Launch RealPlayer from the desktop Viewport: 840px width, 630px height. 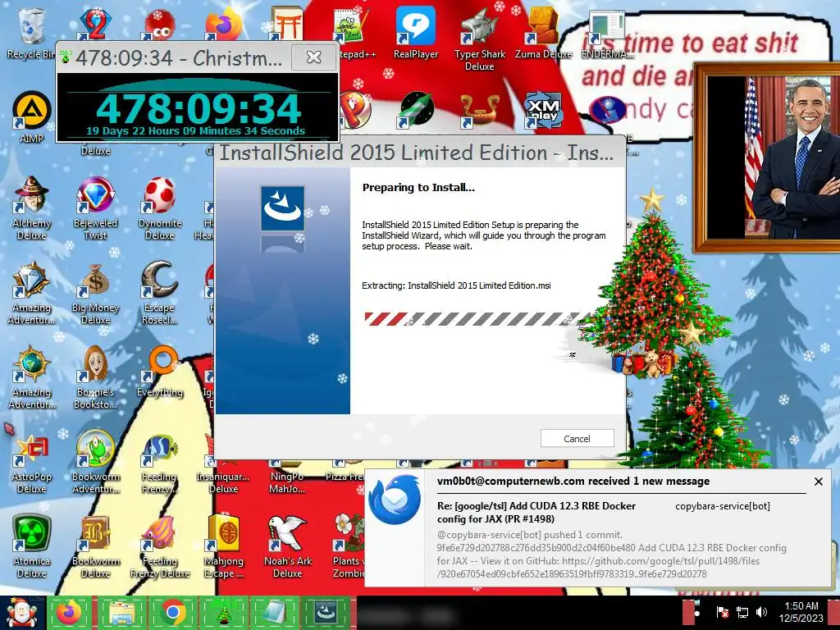point(416,32)
